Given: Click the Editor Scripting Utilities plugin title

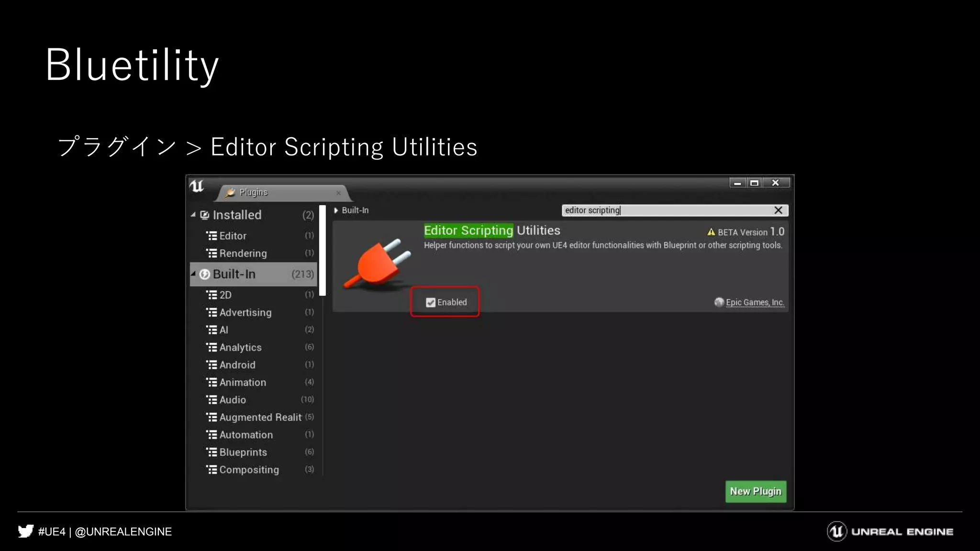Looking at the screenshot, I should coord(492,231).
